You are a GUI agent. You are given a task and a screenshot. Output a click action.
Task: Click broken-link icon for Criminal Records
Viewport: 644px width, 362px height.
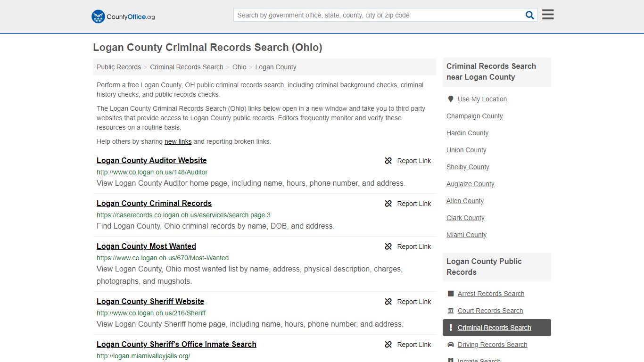coord(388,204)
